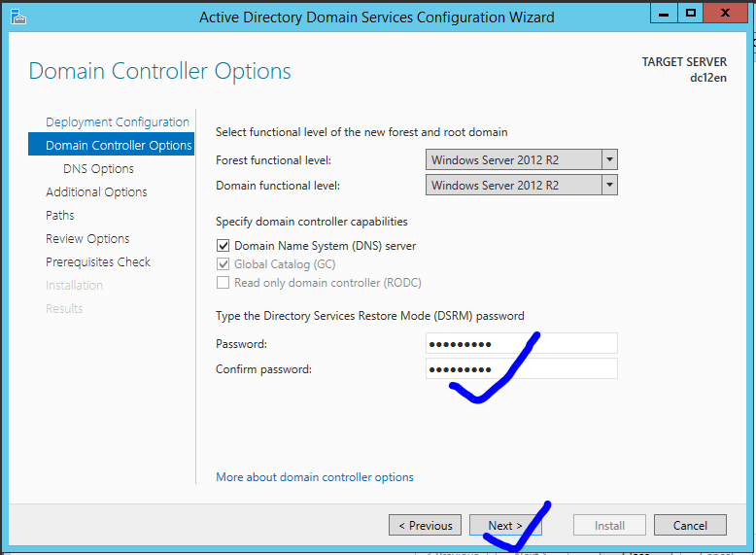This screenshot has height=555, width=756.
Task: Click 'Domain functional level:' label
Action: tap(278, 185)
